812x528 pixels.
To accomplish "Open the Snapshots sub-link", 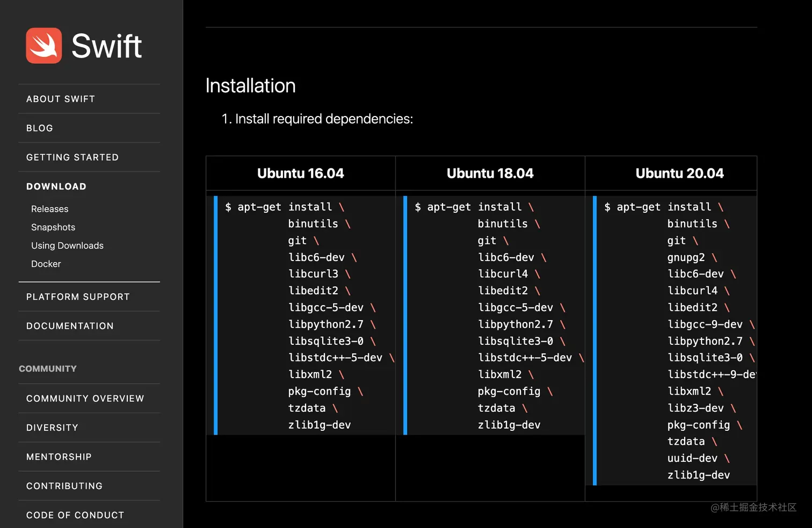I will point(53,227).
